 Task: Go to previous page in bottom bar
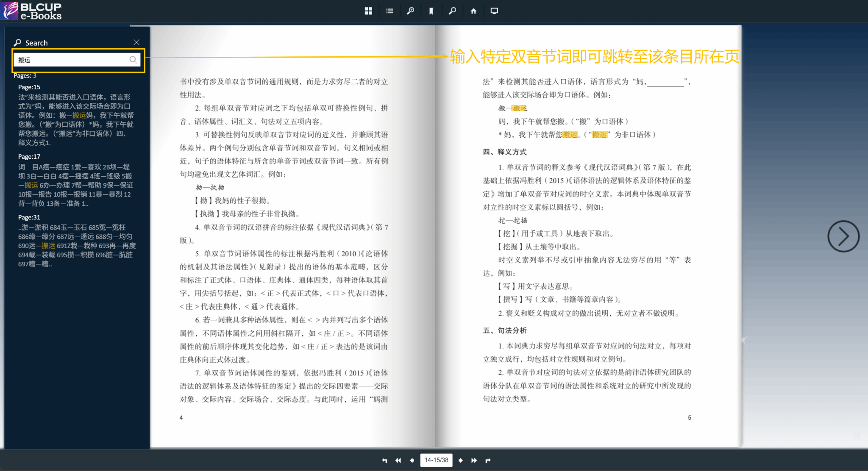point(412,460)
